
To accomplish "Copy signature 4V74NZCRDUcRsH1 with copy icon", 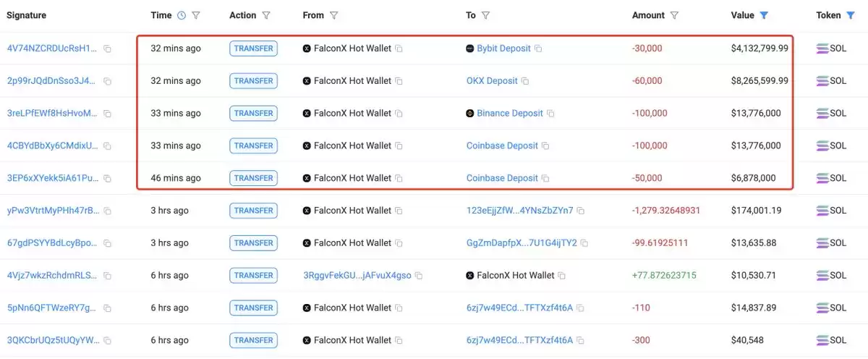I will pos(107,48).
